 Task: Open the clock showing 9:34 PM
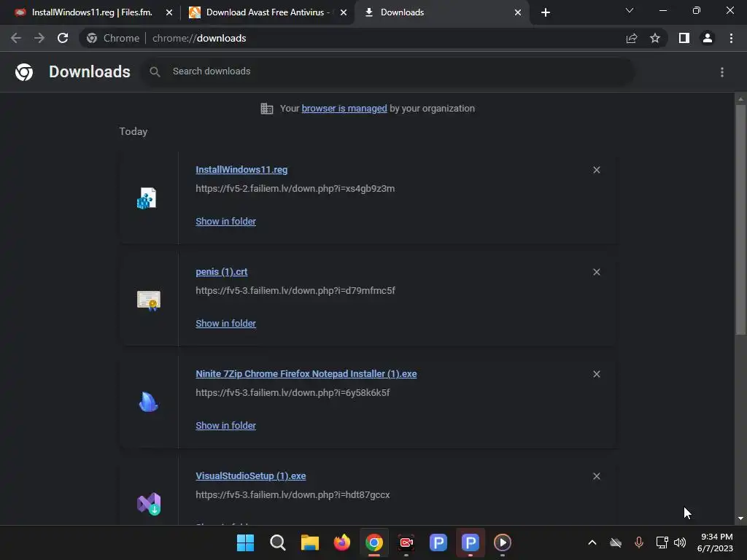pos(715,542)
